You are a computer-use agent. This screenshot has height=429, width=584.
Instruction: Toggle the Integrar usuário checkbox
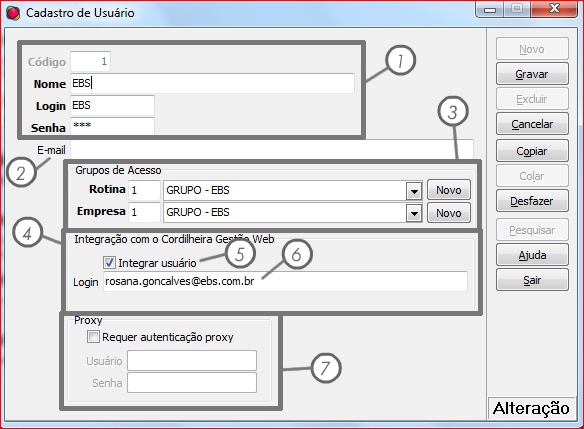(x=109, y=263)
